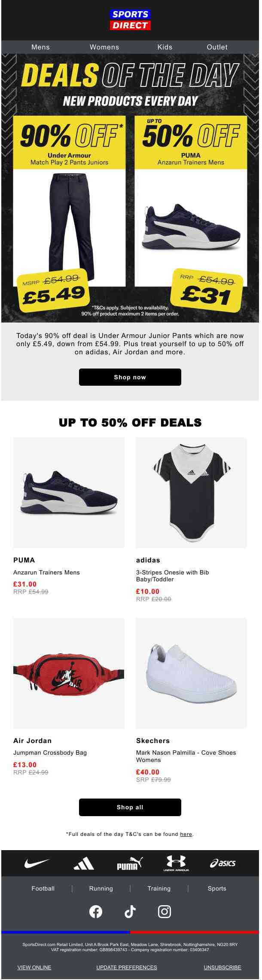This screenshot has width=262, height=980.
Task: Click the View Online link
Action: (x=34, y=967)
